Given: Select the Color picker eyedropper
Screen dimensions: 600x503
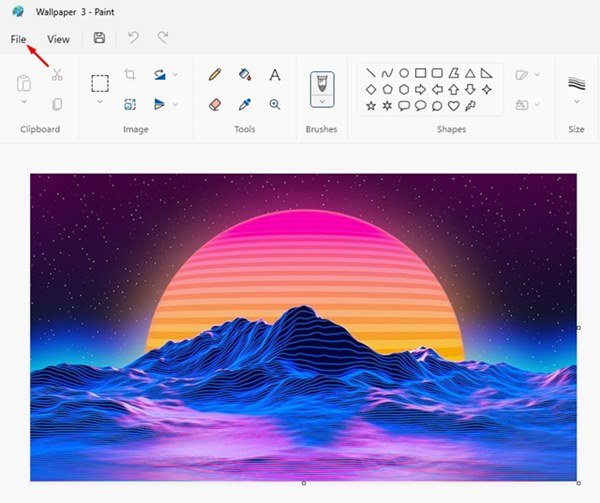Looking at the screenshot, I should point(245,104).
